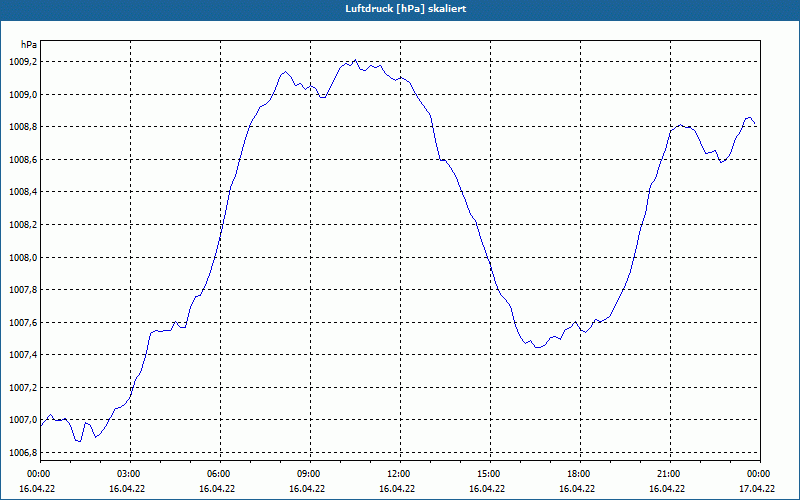Click the '00:00' time label dated 17.04.22
Viewport: 800px width, 500px height.
coord(759,474)
